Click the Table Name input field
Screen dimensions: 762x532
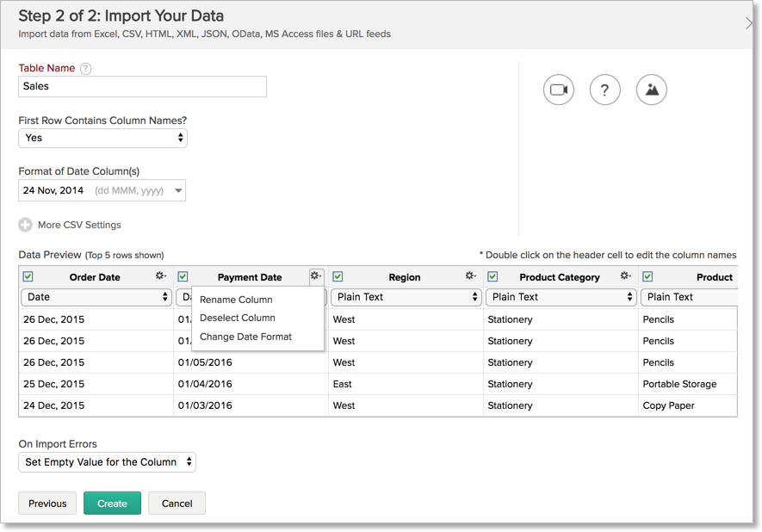(142, 86)
